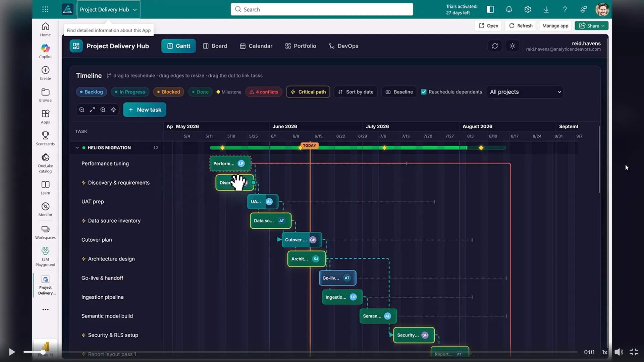Click the download icon in top bar

[546, 9]
